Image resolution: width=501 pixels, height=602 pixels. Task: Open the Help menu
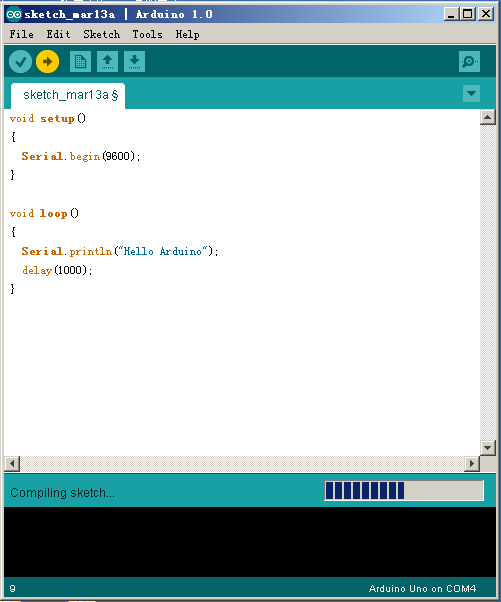click(187, 34)
